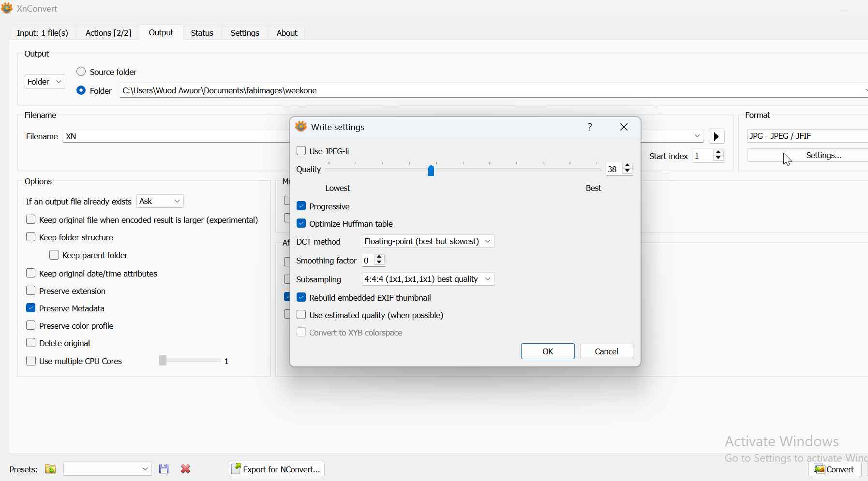Viewport: 868px width, 481px height.
Task: Close the Write settings dialog
Action: 624,127
